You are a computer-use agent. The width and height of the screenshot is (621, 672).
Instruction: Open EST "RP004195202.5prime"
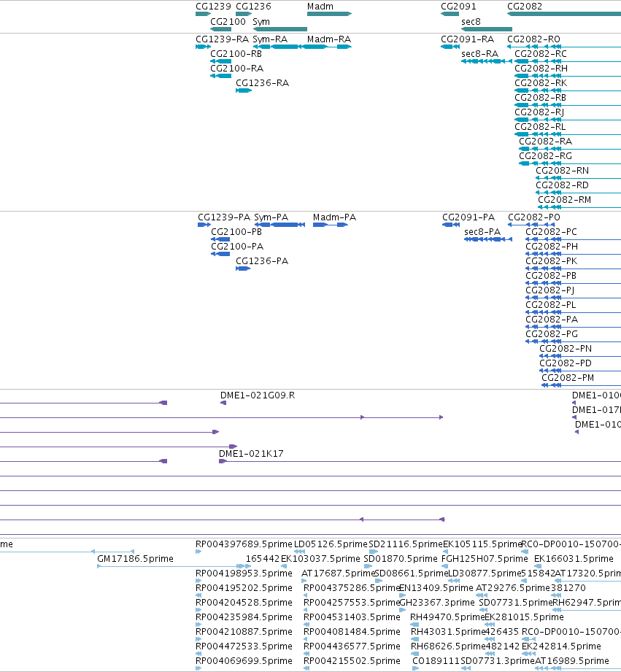tap(244, 588)
